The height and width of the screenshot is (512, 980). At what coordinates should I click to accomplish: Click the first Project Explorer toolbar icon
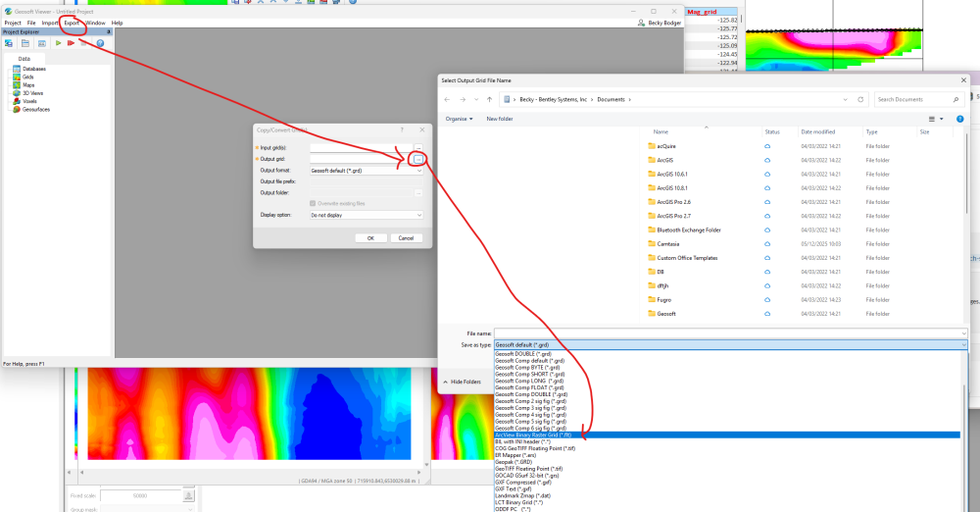click(x=9, y=43)
